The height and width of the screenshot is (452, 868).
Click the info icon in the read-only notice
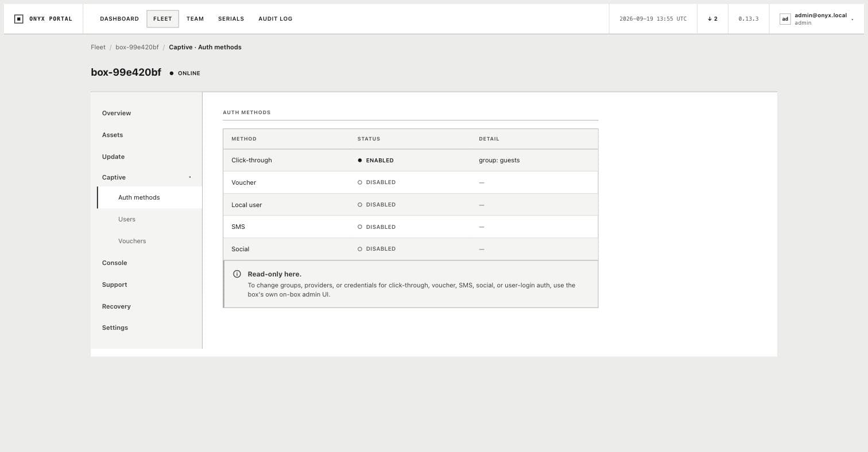pyautogui.click(x=237, y=274)
